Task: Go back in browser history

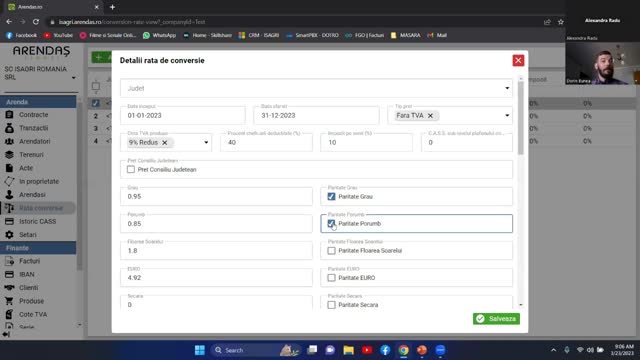Action: tap(9, 22)
